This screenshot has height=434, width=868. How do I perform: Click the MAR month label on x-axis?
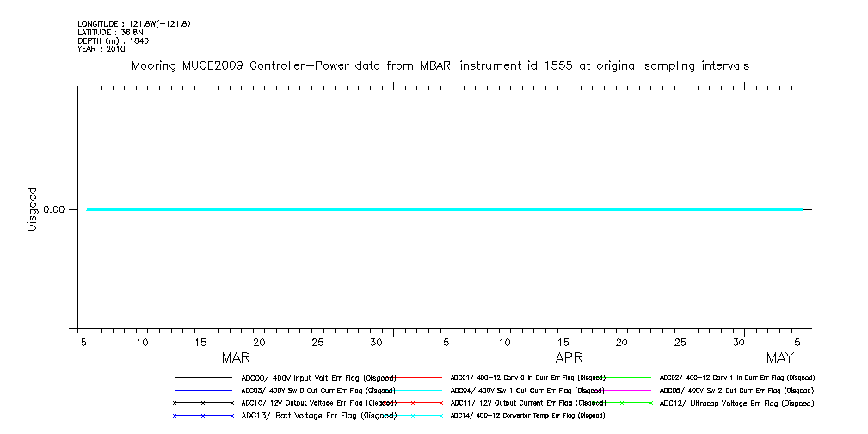point(236,357)
